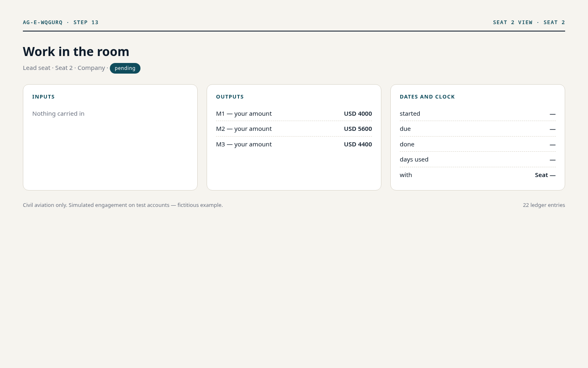Click the dash value beside 'started'
This screenshot has width=588, height=368.
(552, 114)
